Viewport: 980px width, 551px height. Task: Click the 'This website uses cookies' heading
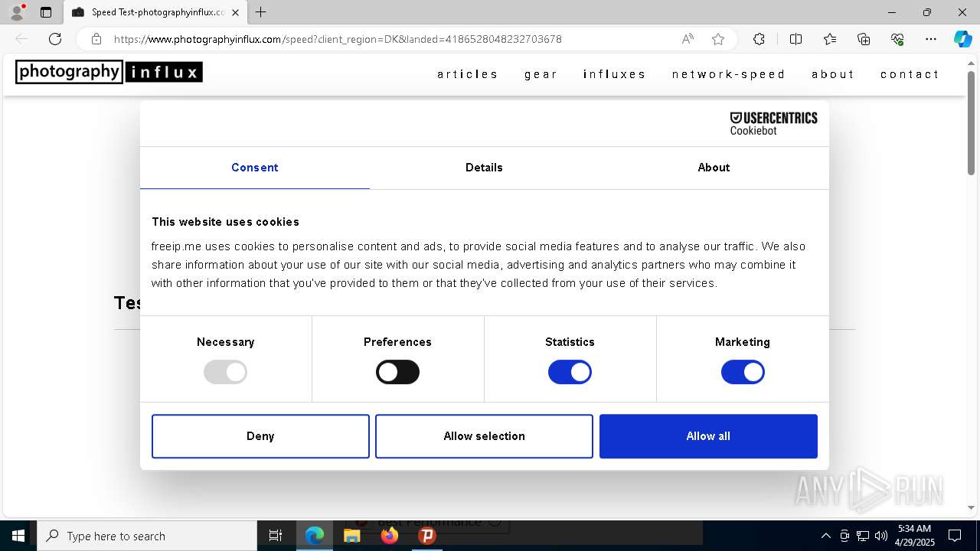225,222
